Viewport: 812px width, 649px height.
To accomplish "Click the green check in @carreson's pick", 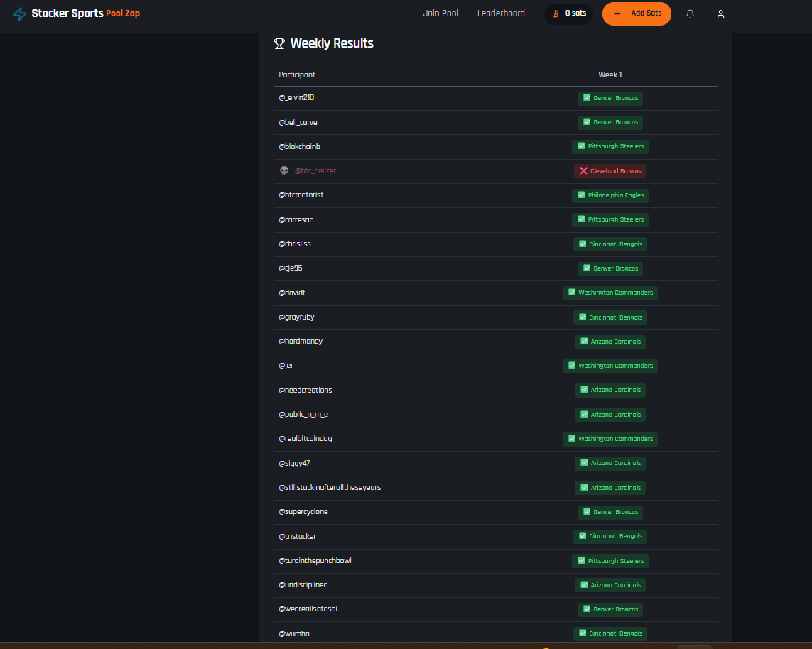I will point(581,219).
